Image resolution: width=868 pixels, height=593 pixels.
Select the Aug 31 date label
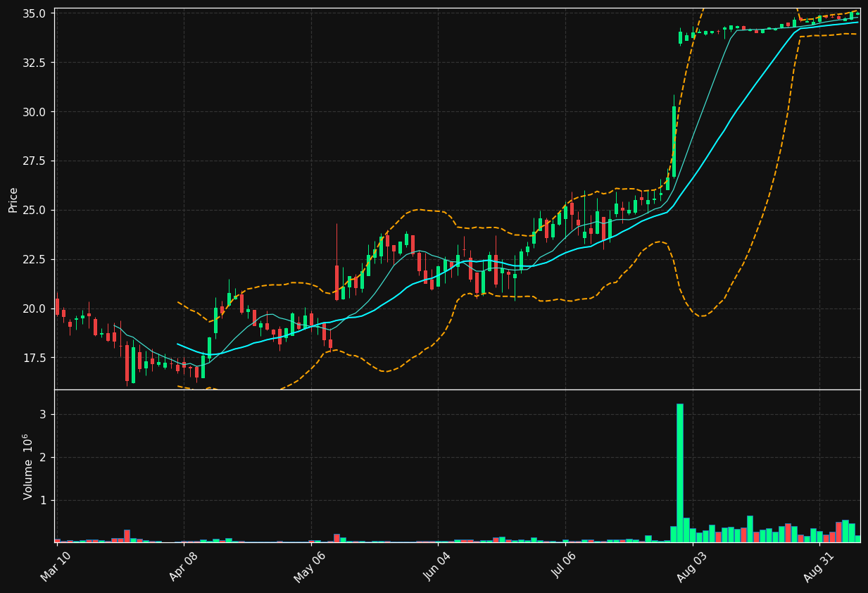(x=819, y=566)
